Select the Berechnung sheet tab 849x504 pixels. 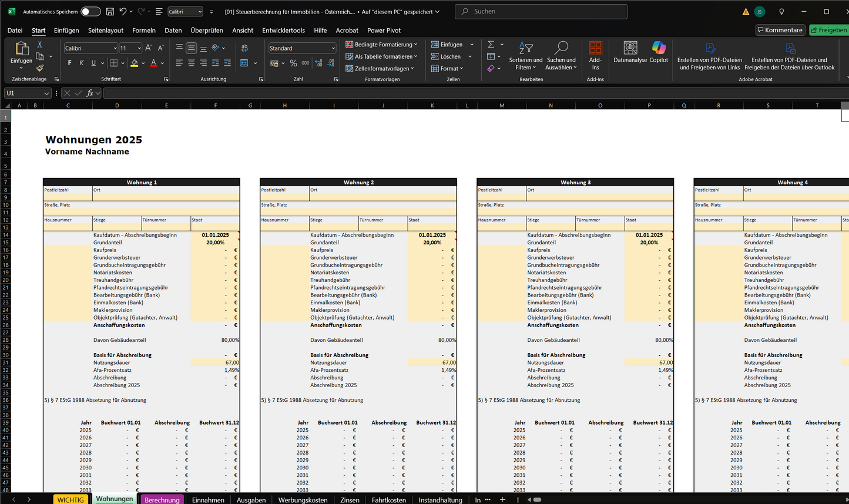click(162, 500)
